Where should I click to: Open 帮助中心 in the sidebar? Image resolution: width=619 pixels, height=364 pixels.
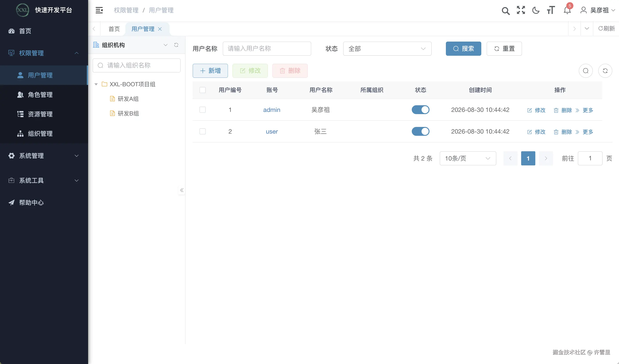tap(44, 203)
